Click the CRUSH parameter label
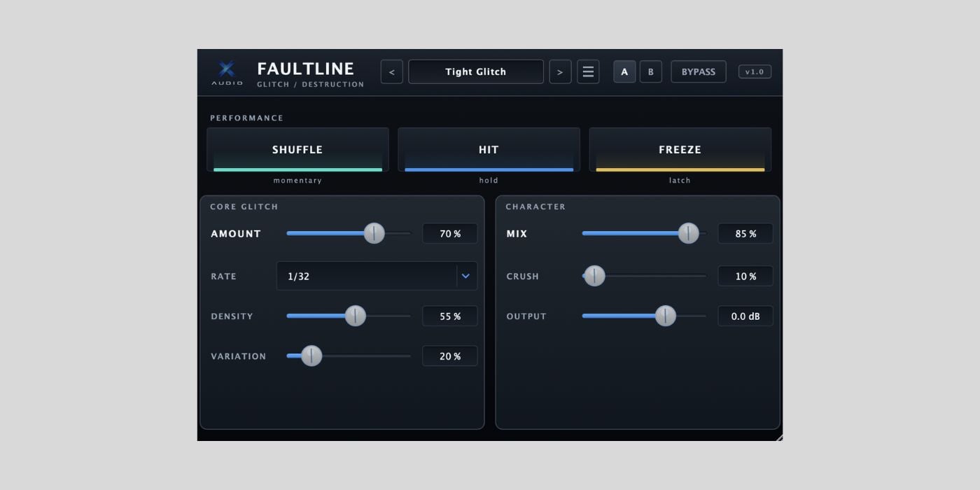Image resolution: width=980 pixels, height=490 pixels. click(x=523, y=276)
